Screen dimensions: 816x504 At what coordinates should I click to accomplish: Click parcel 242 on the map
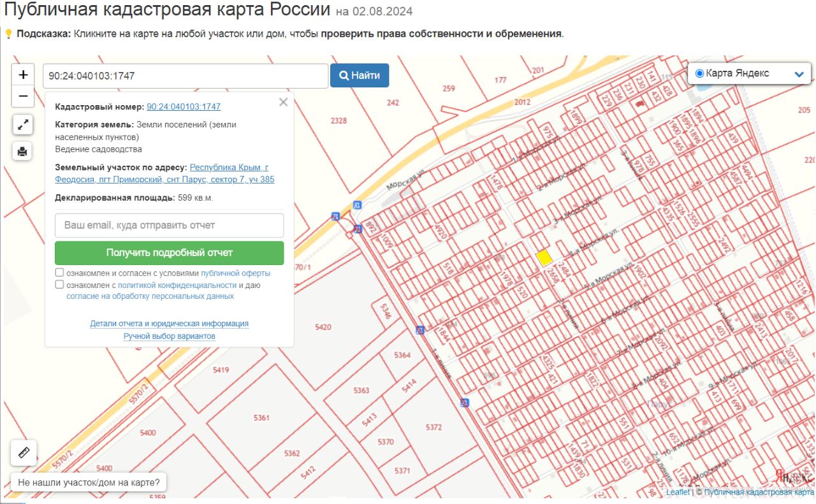click(393, 103)
